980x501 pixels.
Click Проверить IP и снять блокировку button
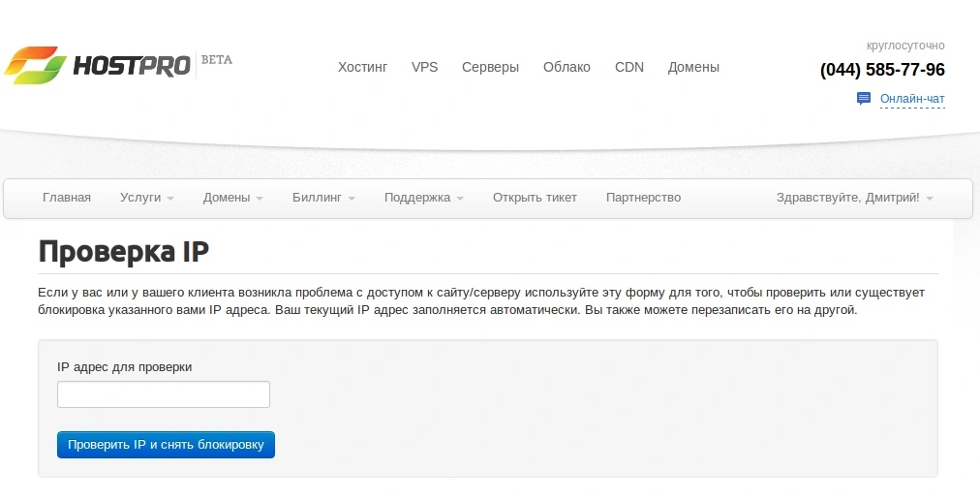pyautogui.click(x=166, y=445)
